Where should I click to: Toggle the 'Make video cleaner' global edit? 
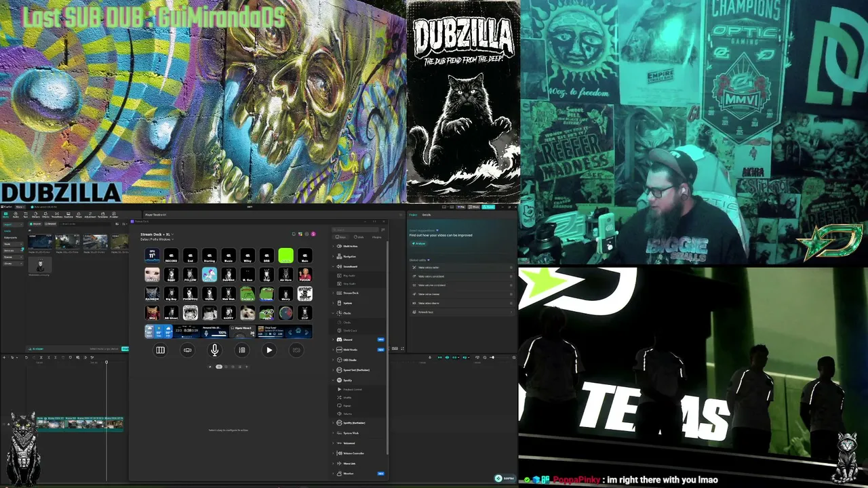pyautogui.click(x=462, y=303)
